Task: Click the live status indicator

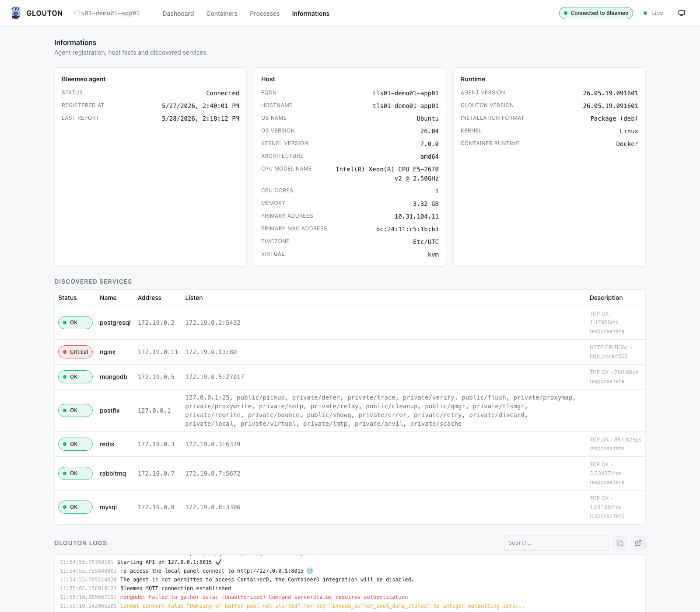Action: 653,13
